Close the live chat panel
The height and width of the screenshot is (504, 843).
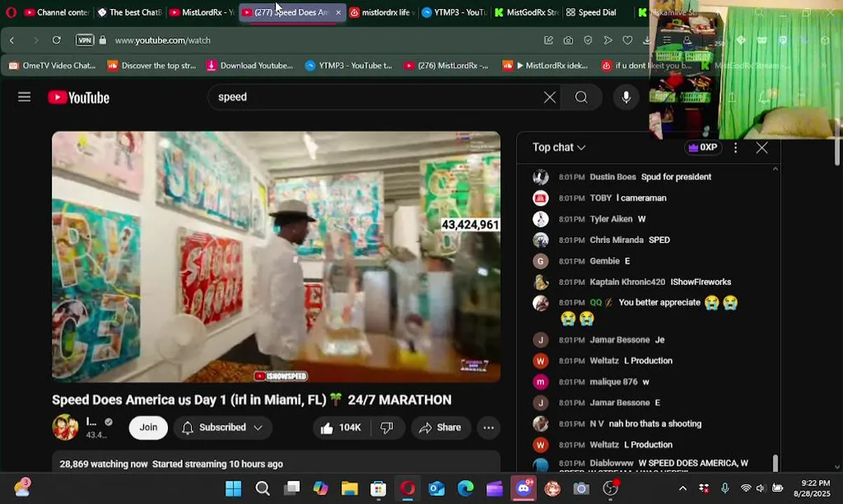pyautogui.click(x=762, y=148)
